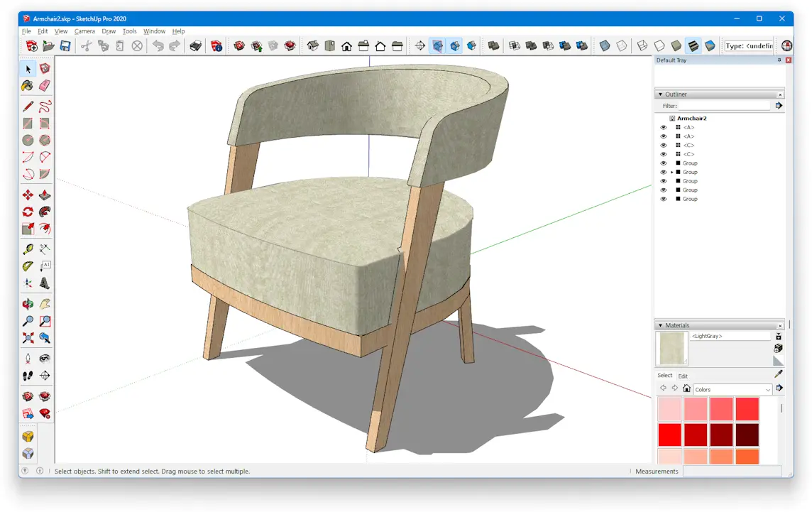Switch to Materials Select tab
Screen dimensions: 812x512
pyautogui.click(x=665, y=376)
